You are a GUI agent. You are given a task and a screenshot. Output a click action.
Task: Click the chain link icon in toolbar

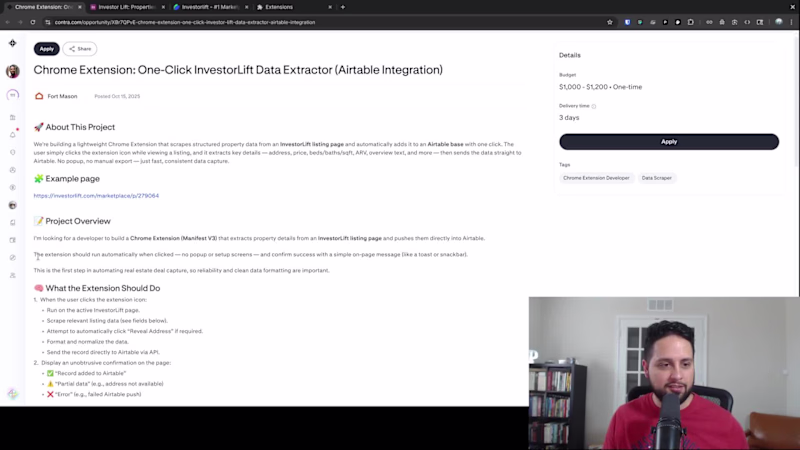(709, 22)
